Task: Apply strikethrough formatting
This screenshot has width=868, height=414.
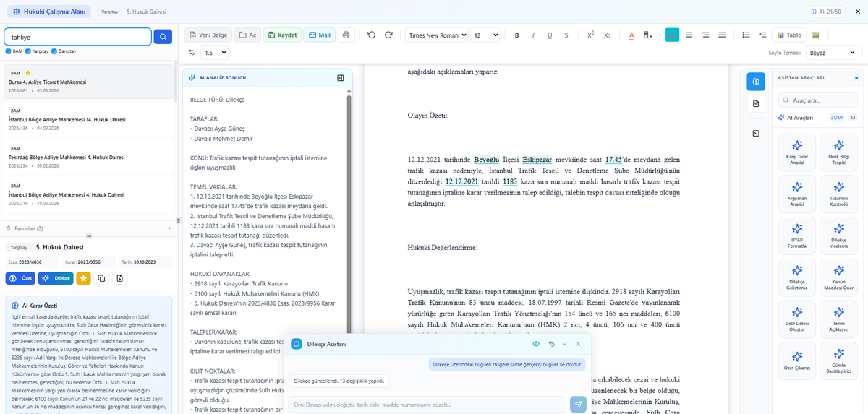Action: pos(566,35)
